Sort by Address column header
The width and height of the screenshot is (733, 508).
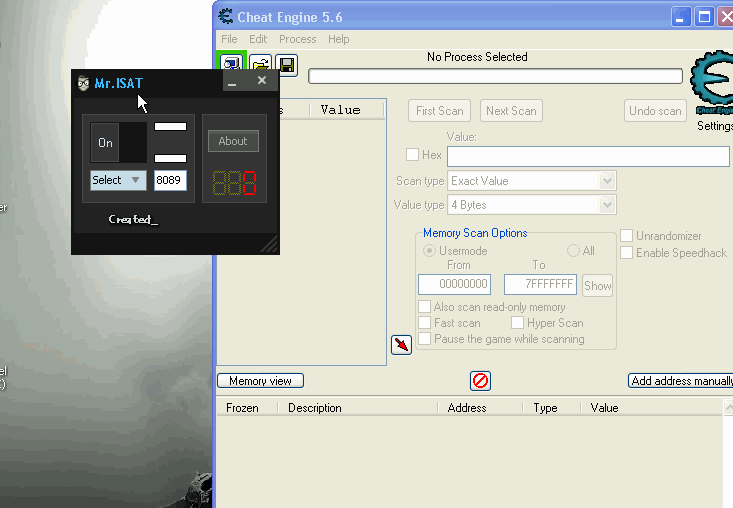480,408
